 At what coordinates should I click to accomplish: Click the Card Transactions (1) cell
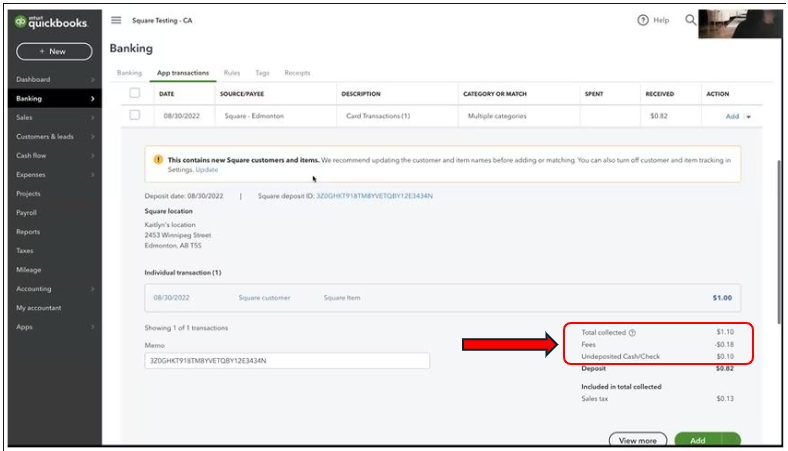point(378,116)
